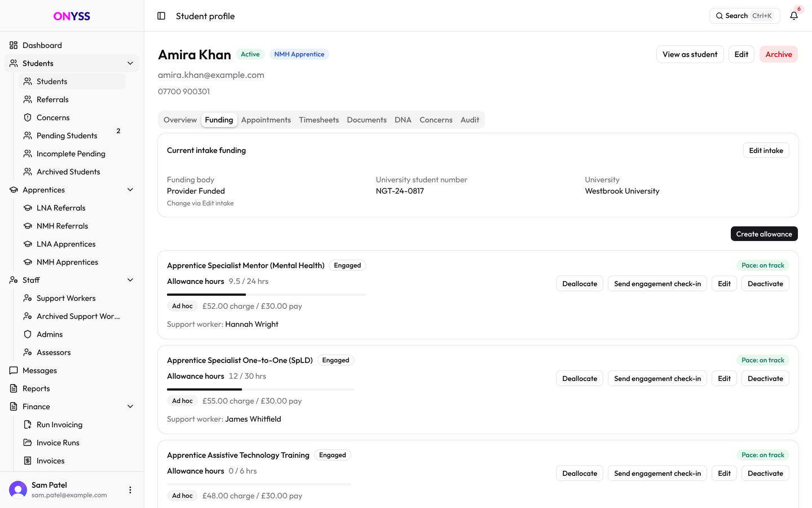
Task: Click the Specialist Mentor hours progress bar
Action: [266, 295]
